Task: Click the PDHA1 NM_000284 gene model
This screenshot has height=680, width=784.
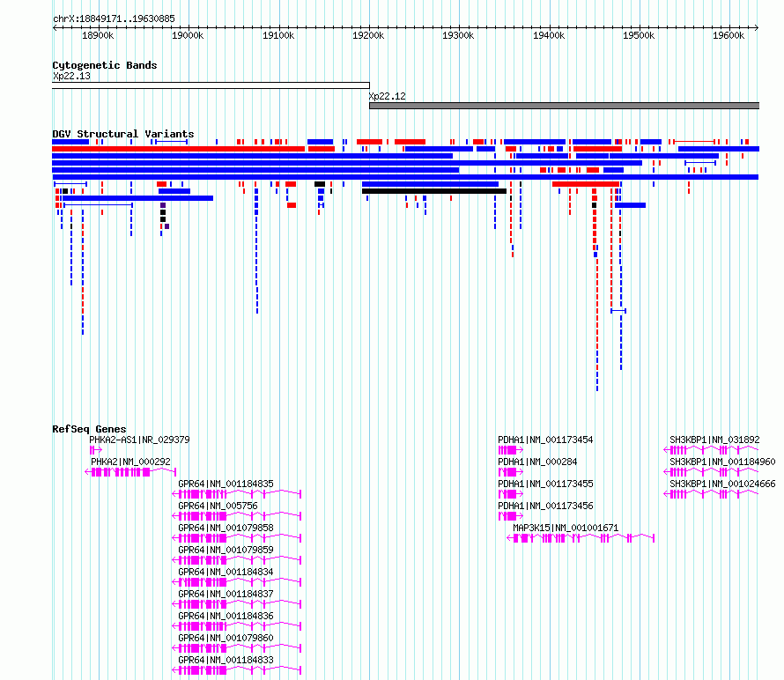Action: point(511,472)
